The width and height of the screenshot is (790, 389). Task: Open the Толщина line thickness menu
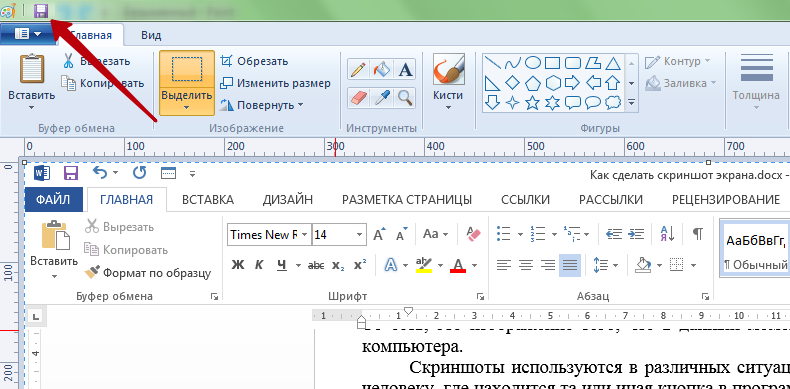click(756, 83)
